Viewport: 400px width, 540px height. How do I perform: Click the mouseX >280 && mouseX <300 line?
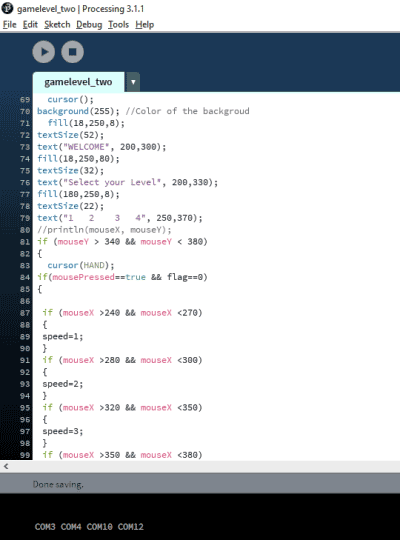tap(122, 360)
